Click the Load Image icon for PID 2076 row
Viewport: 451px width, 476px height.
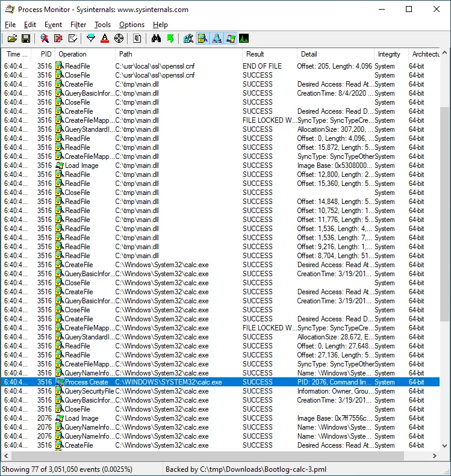tap(60, 418)
